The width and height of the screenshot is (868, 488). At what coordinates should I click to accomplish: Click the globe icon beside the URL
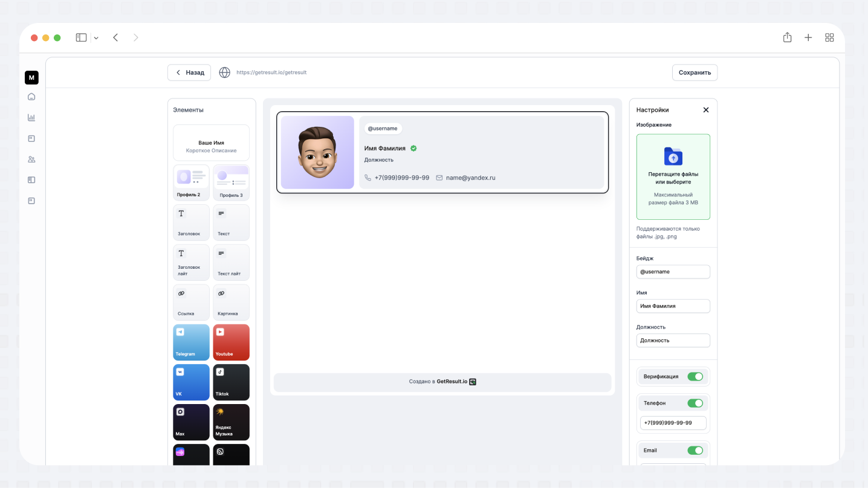pos(224,72)
